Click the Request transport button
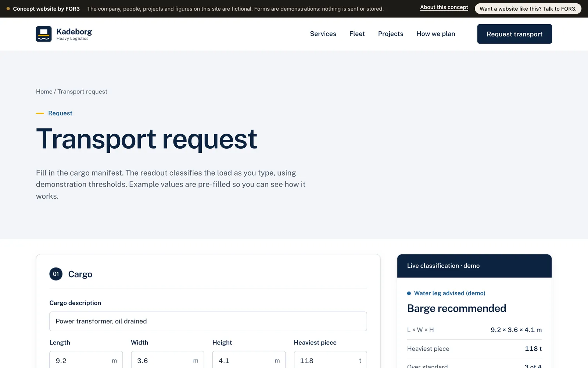 [514, 34]
